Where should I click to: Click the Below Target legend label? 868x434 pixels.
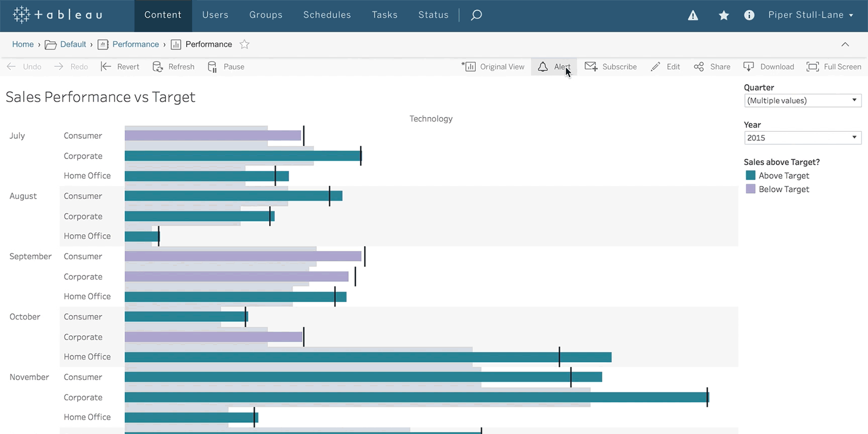point(784,189)
